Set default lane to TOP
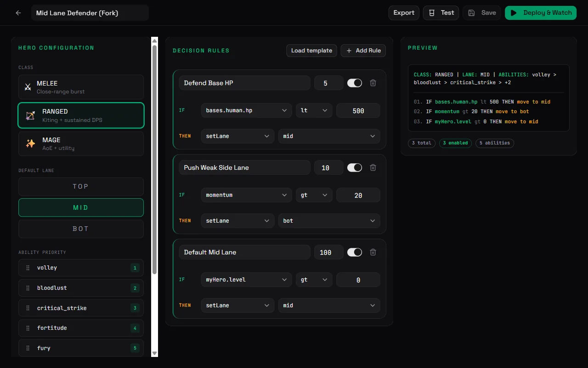Viewport: 588px width, 368px height. 81,186
